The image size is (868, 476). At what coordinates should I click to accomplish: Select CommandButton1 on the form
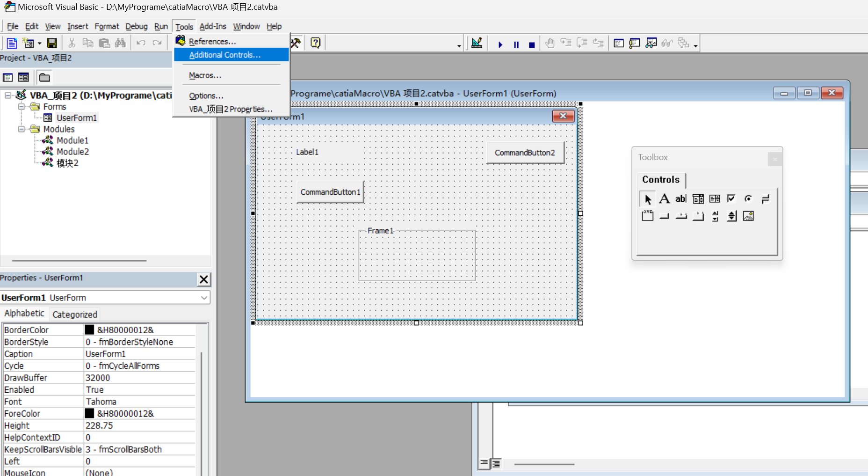pyautogui.click(x=330, y=192)
